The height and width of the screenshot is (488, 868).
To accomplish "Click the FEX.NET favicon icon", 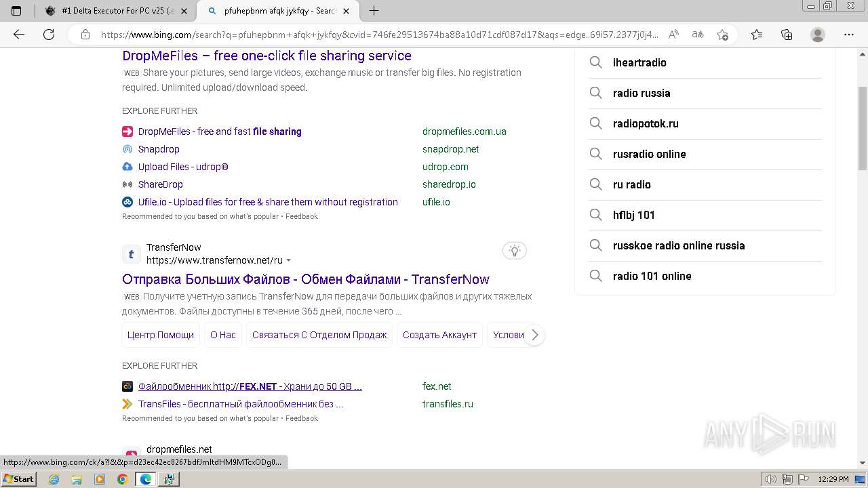I will (x=127, y=386).
